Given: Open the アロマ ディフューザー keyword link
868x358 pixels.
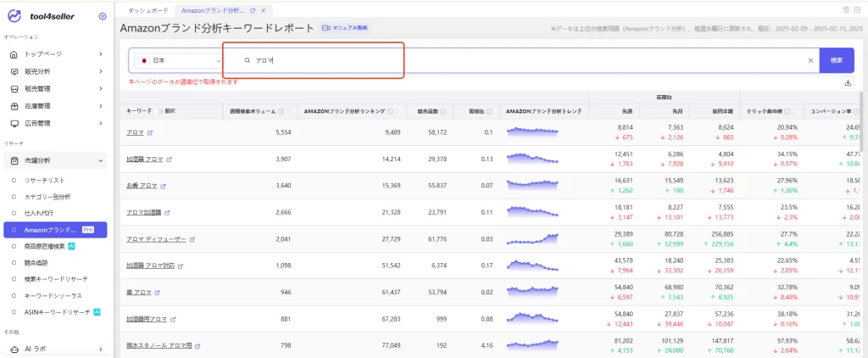Looking at the screenshot, I should (x=156, y=239).
